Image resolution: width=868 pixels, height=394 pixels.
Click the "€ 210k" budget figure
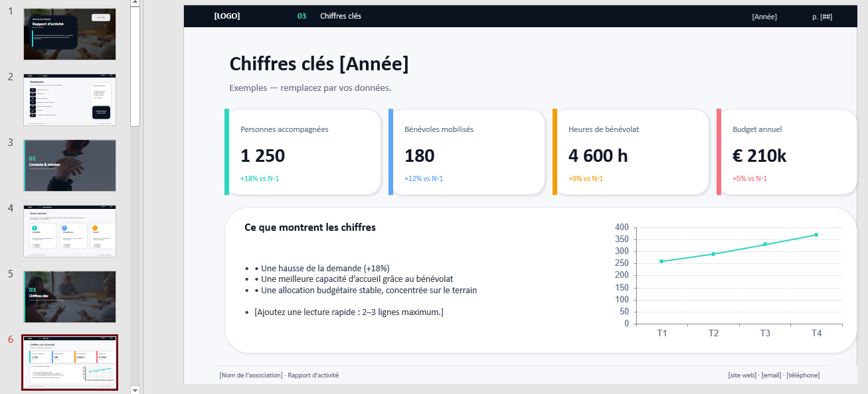759,156
